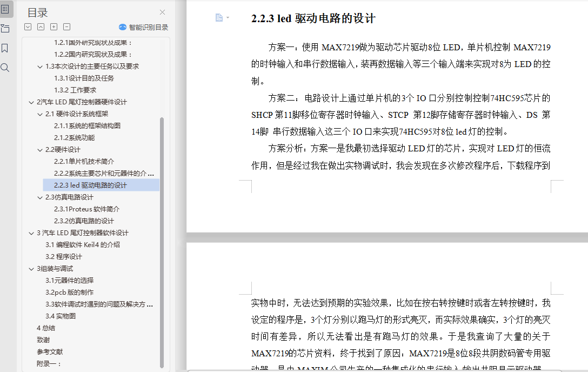
Task: Go to 4 总结
Action: point(46,328)
